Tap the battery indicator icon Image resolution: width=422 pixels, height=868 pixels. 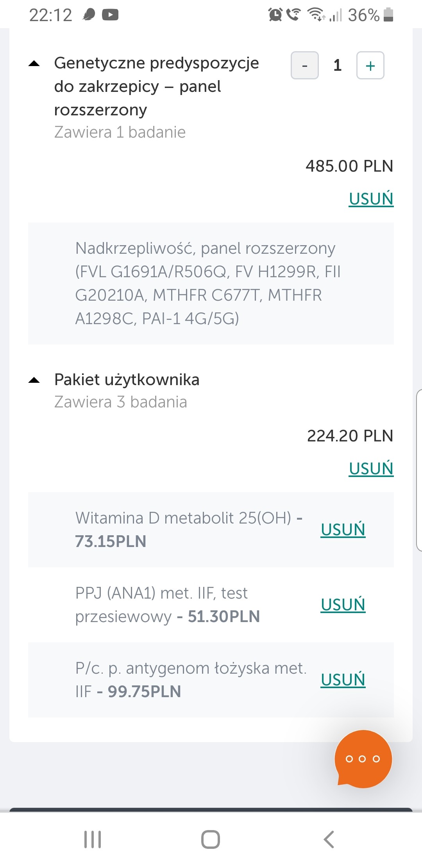pos(388,15)
